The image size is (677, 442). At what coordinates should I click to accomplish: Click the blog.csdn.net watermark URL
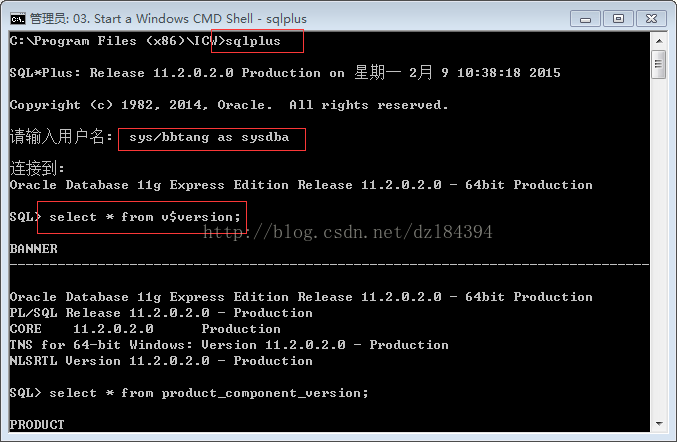pos(348,232)
